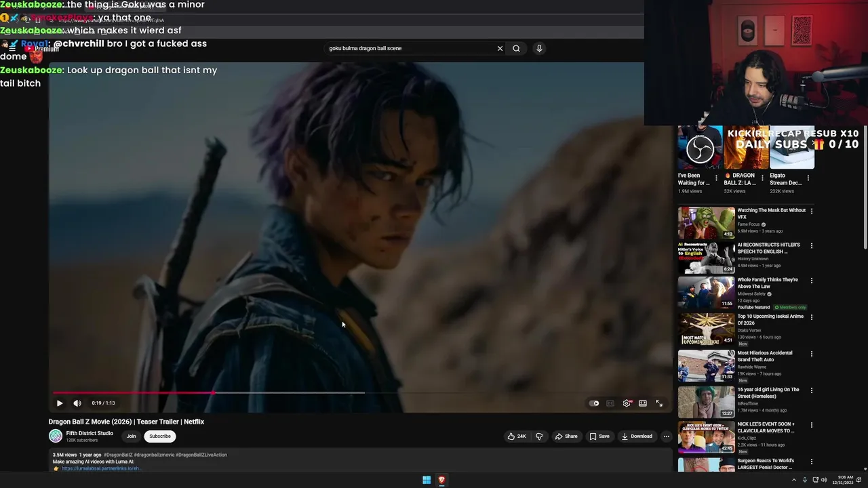Toggle subtitles/closed captions in the player

point(610,403)
